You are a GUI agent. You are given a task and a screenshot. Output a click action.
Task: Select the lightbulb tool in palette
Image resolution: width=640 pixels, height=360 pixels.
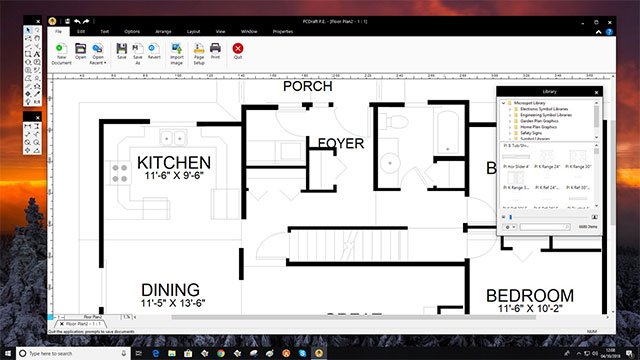[27, 101]
